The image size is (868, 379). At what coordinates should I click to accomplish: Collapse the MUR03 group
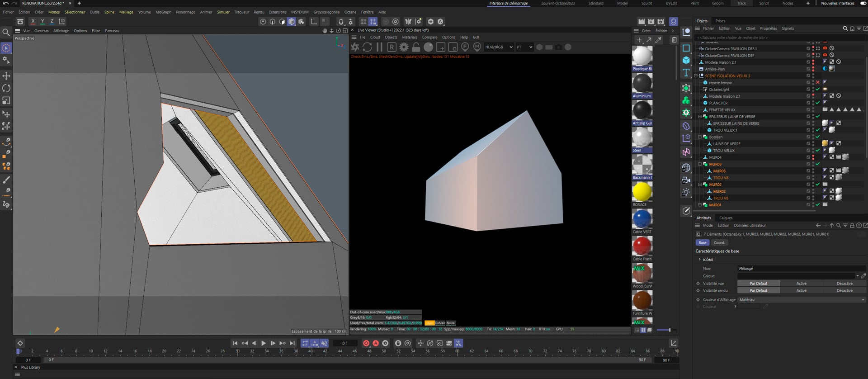[700, 164]
